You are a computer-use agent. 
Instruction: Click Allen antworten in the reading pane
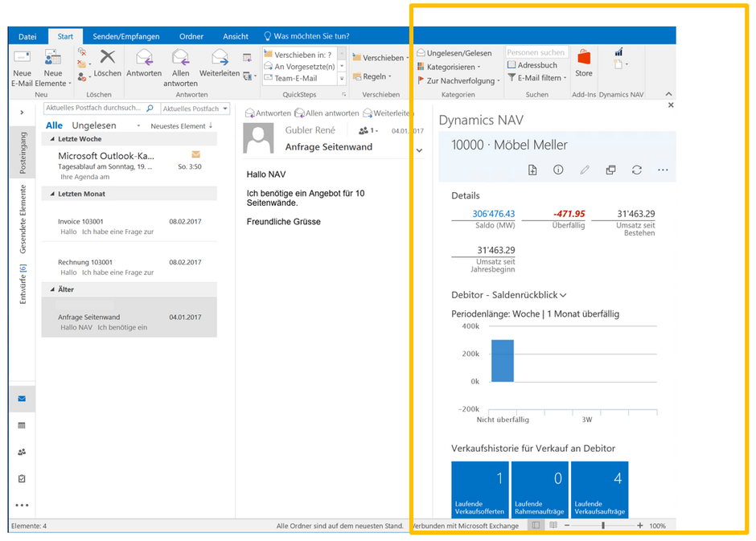[327, 113]
